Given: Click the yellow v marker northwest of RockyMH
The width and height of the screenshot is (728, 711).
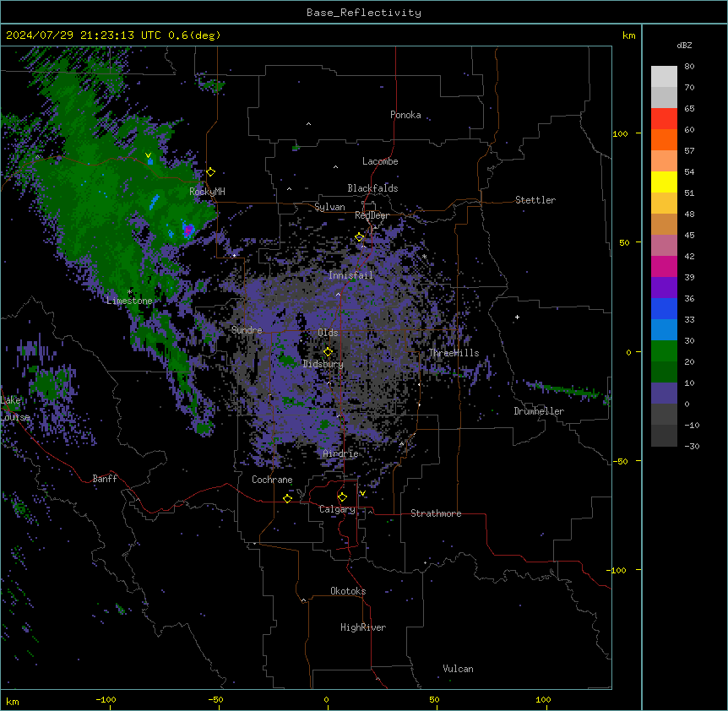Looking at the screenshot, I should [x=148, y=155].
